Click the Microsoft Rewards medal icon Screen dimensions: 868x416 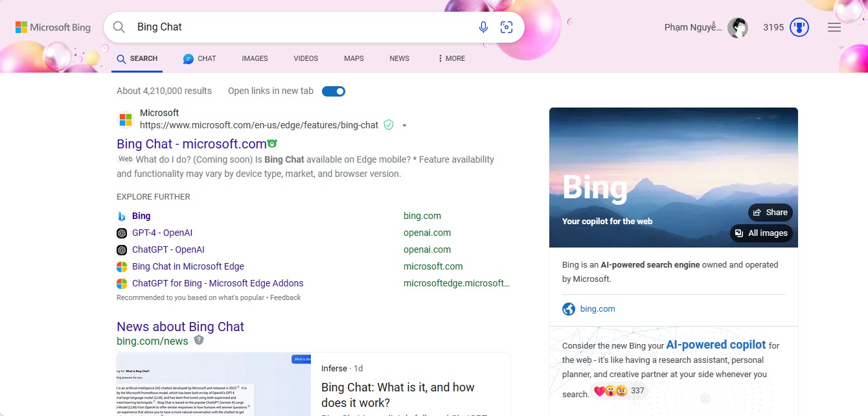[x=799, y=27]
